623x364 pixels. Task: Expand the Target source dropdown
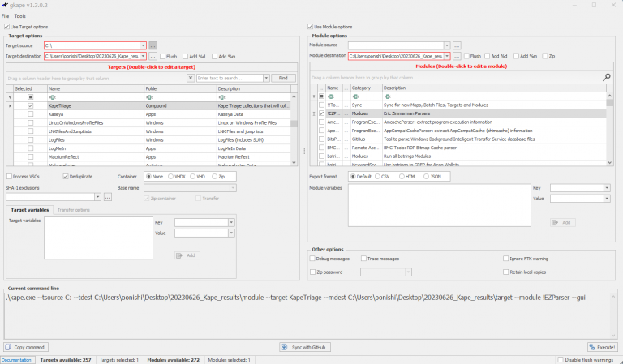point(144,45)
